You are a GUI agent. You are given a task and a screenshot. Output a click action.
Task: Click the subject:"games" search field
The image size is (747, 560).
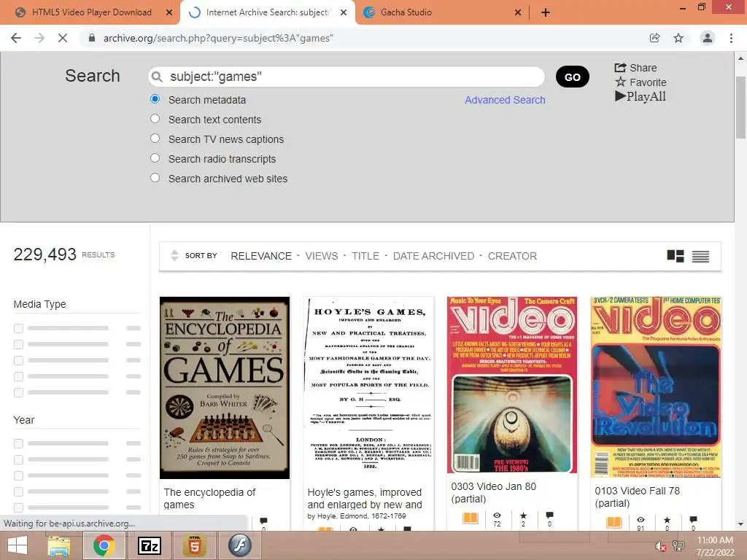[x=347, y=77]
